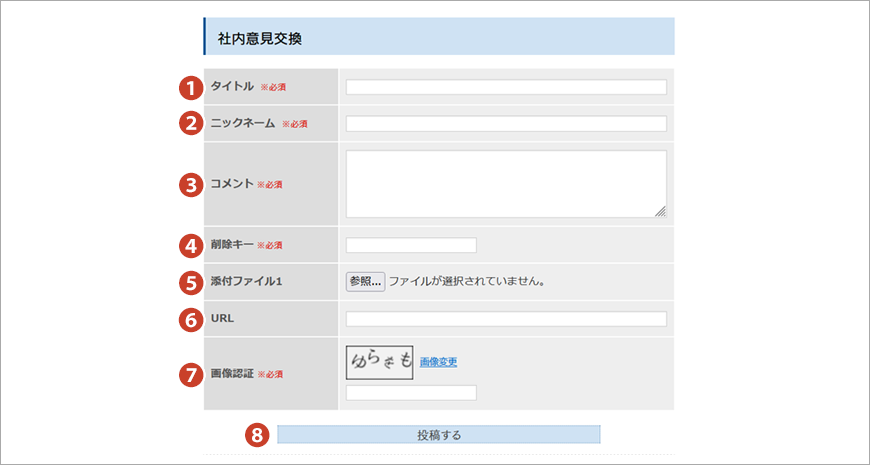Select the 削除キー input field
Image resolution: width=870 pixels, height=465 pixels.
point(411,245)
